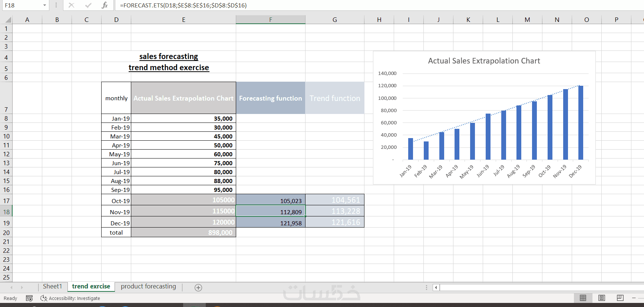Image resolution: width=644 pixels, height=307 pixels.
Task: Select column E header
Action: coord(184,20)
